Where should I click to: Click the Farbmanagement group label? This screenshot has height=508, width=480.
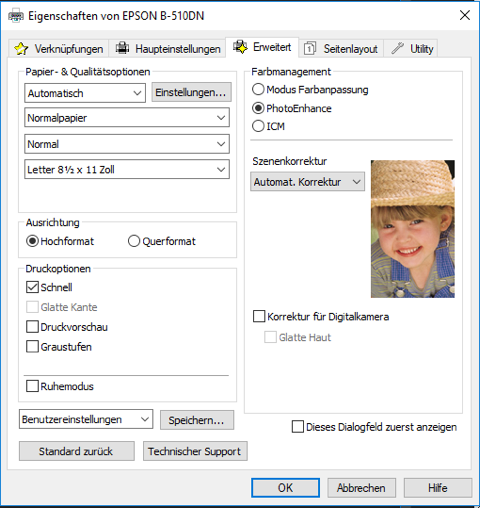tap(291, 72)
